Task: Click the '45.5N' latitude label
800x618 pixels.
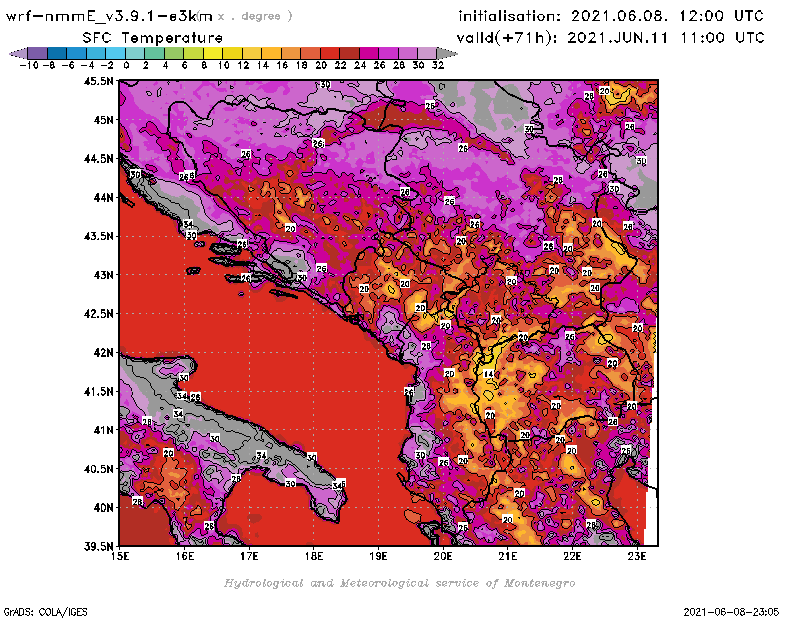Action: [x=98, y=81]
